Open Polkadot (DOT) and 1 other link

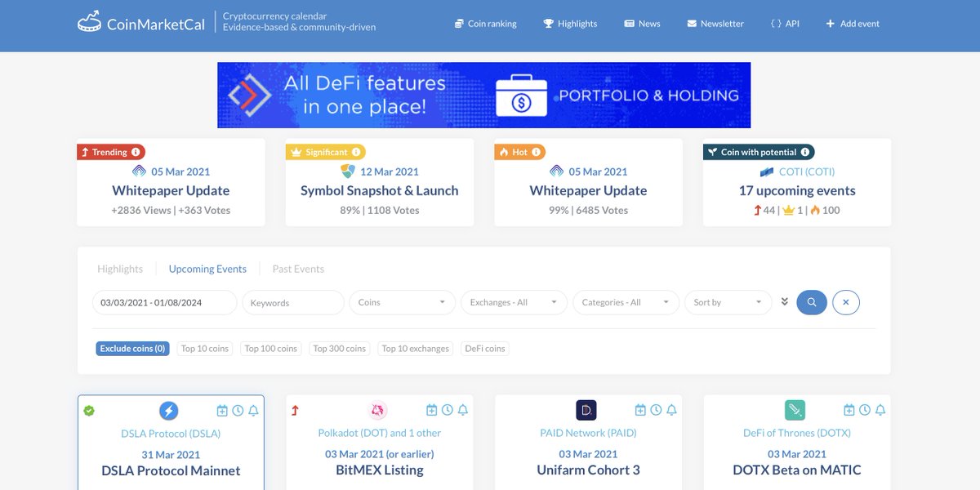(x=380, y=433)
